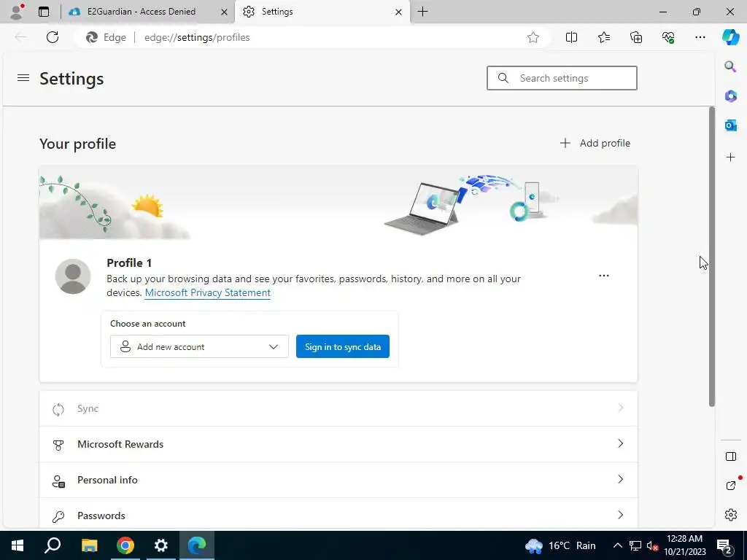Add this page to favorites star icon
This screenshot has height=560, width=747.
(x=533, y=37)
